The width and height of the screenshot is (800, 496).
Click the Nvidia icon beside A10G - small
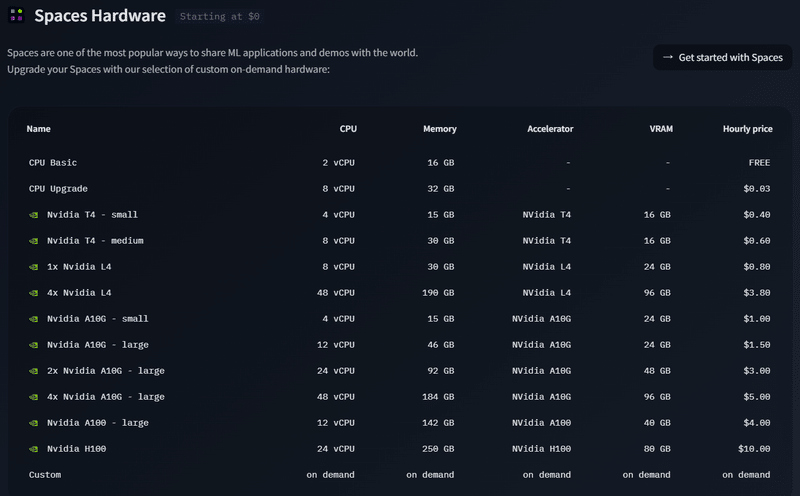pos(33,319)
